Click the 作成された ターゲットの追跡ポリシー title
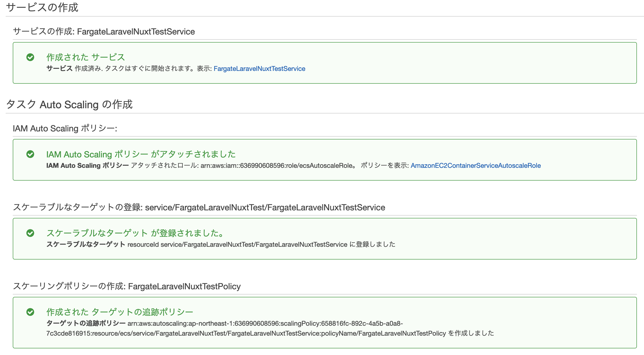Viewport: 644px width, 355px height. point(120,312)
